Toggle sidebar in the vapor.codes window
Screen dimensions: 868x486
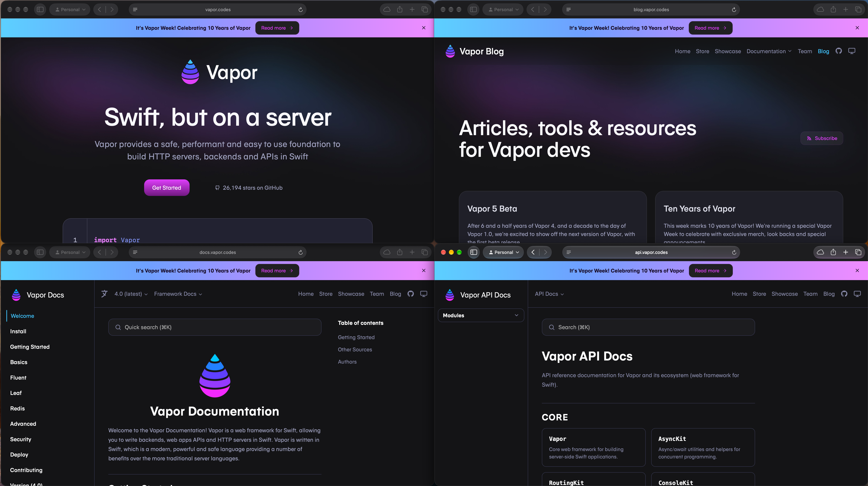tap(40, 9)
